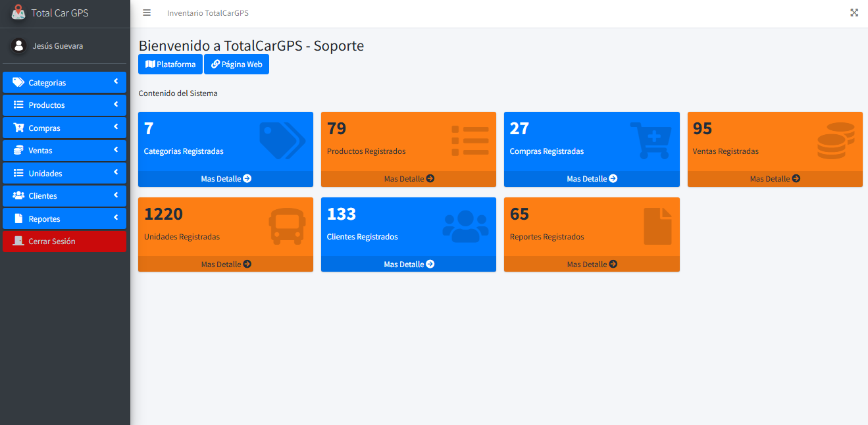Click the Total Car GPS logo
This screenshot has height=425, width=868.
[x=18, y=12]
